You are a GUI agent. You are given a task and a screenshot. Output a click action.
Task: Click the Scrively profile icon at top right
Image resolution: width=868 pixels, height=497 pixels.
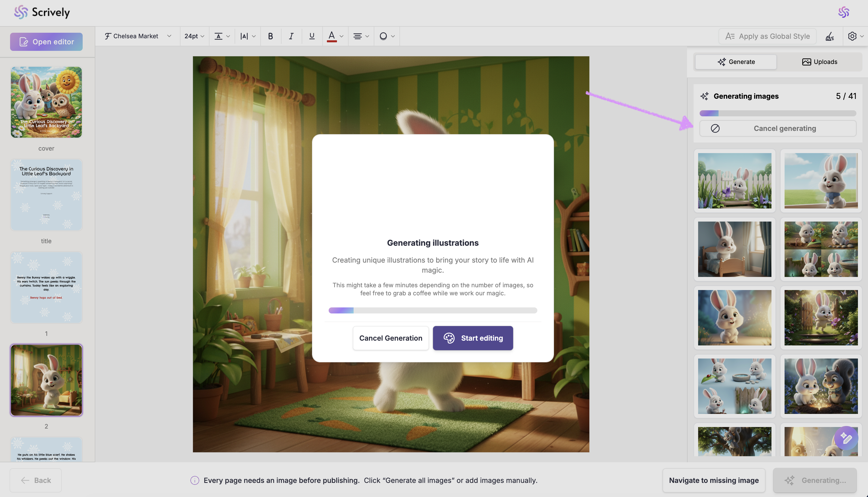click(x=843, y=12)
